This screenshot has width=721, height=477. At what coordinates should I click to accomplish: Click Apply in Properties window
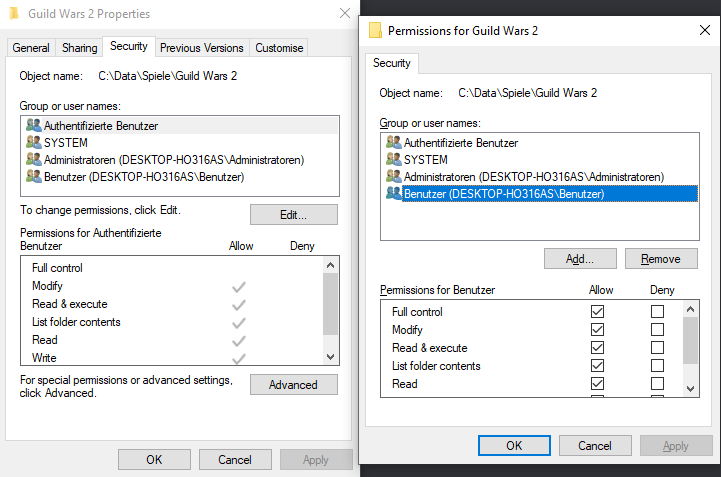(316, 460)
